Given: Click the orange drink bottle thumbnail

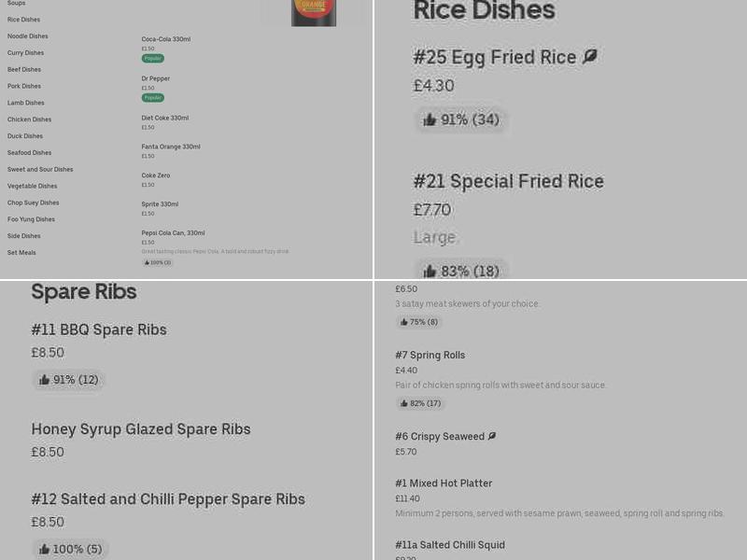Looking at the screenshot, I should click(314, 13).
